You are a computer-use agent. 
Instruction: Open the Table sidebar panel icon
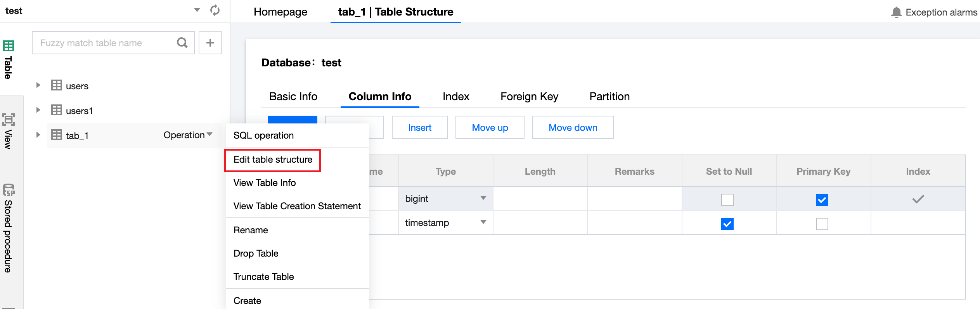click(x=9, y=46)
